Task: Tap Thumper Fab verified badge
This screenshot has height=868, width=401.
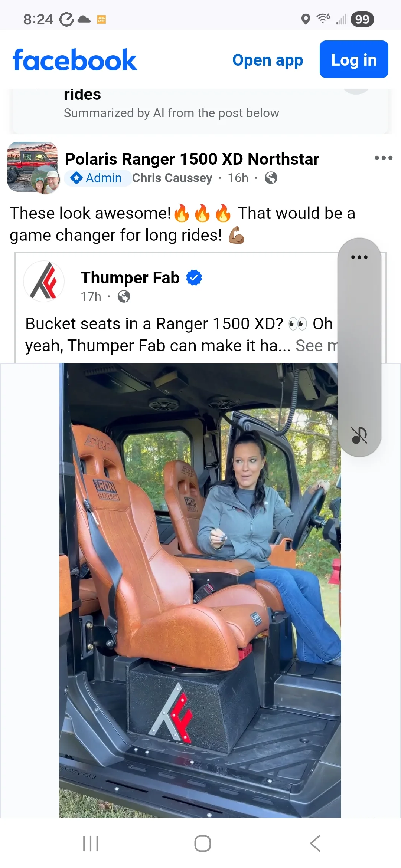Action: pyautogui.click(x=194, y=278)
